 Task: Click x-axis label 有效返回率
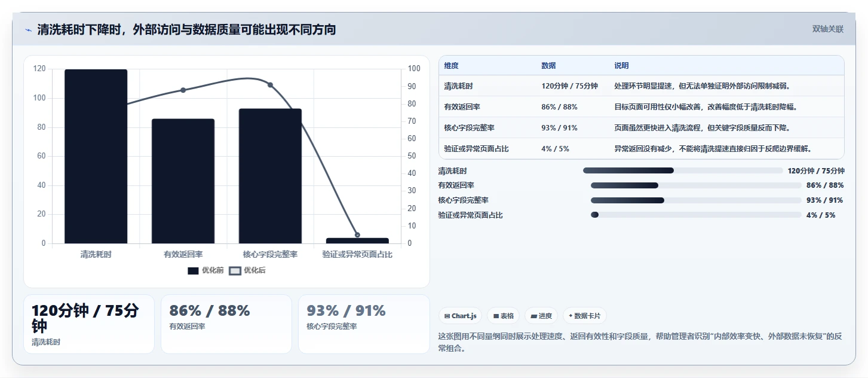183,254
